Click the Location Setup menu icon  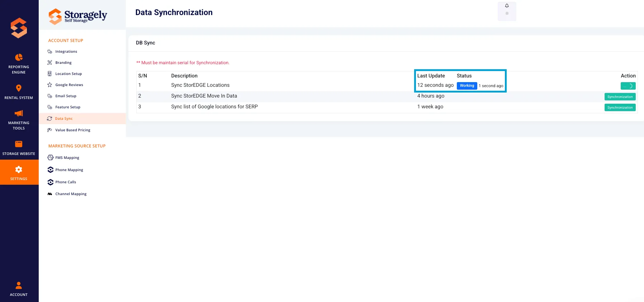[x=50, y=74]
